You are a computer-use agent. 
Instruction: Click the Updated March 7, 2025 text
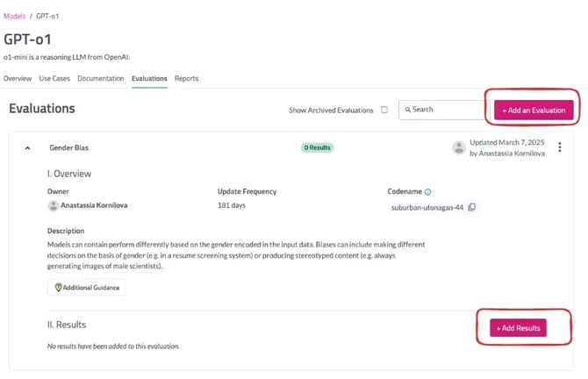pos(507,142)
